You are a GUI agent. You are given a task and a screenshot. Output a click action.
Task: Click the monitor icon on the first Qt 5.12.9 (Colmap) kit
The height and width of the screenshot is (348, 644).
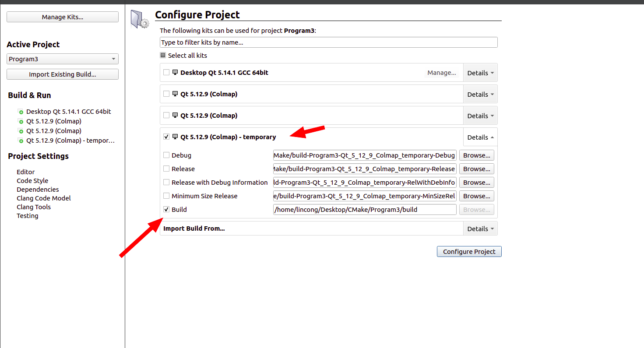coord(175,94)
